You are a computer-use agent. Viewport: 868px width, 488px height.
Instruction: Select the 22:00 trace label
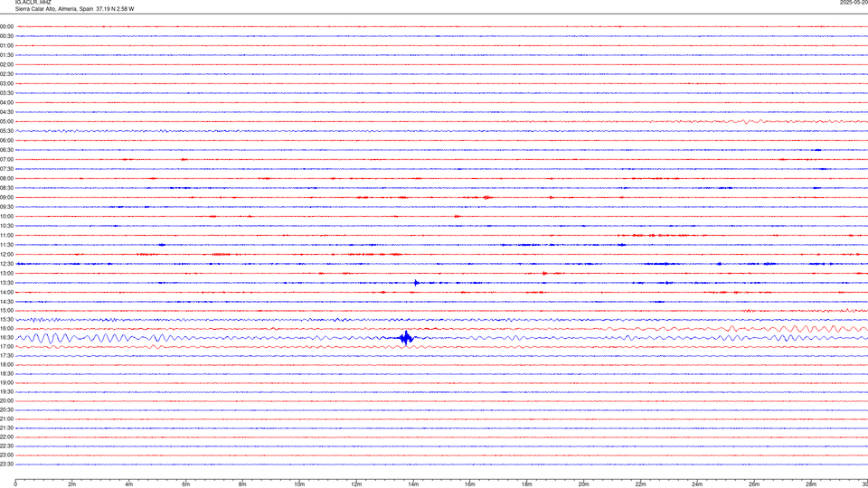(x=6, y=436)
